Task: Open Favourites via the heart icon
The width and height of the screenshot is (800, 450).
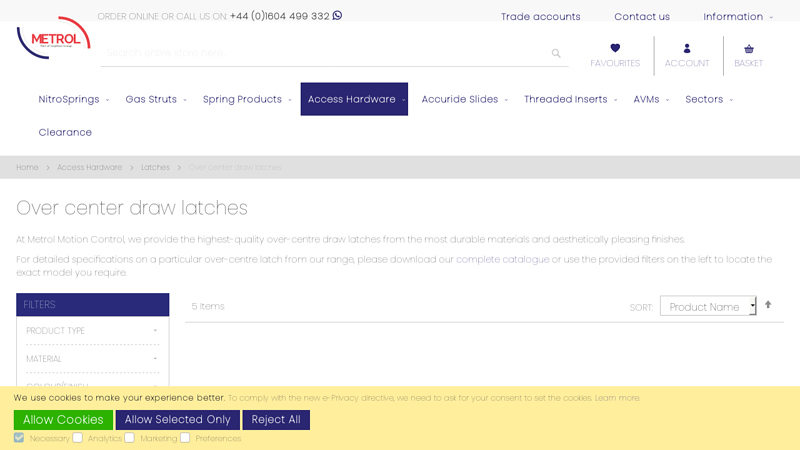Action: click(x=615, y=48)
